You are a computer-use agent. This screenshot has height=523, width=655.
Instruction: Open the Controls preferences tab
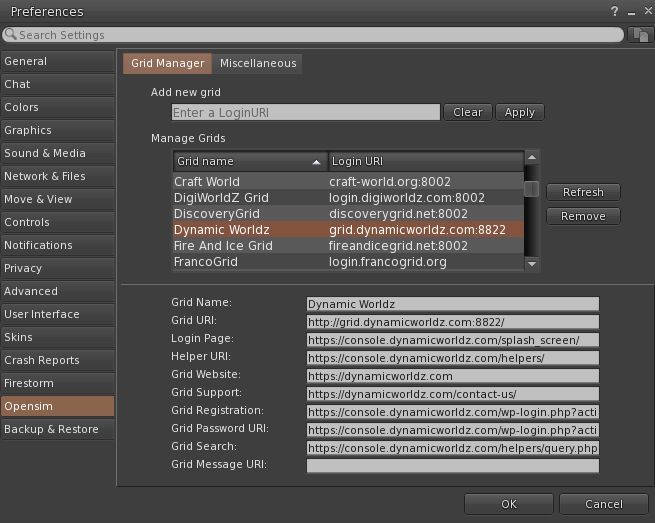pyautogui.click(x=58, y=222)
